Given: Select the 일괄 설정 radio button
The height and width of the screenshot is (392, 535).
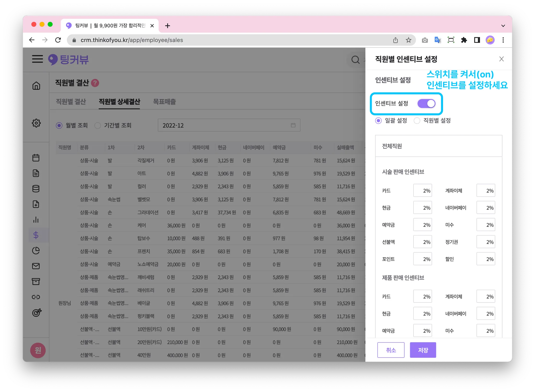Looking at the screenshot, I should [378, 121].
